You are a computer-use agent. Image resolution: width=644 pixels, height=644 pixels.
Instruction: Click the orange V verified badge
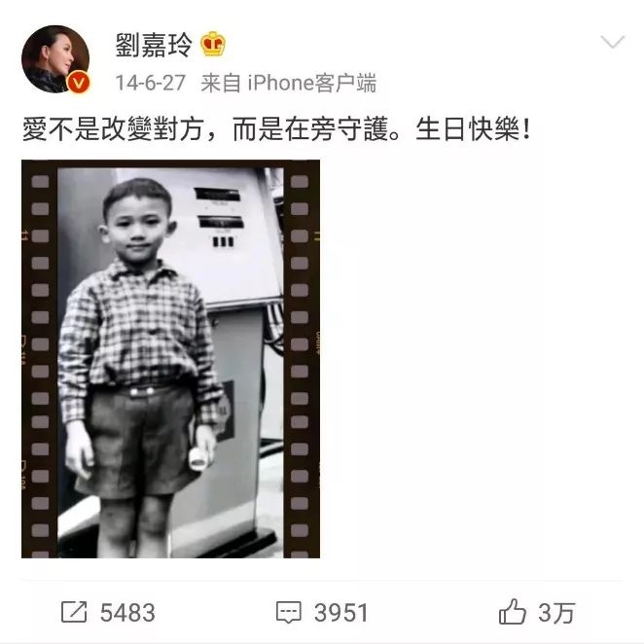pos(79,83)
